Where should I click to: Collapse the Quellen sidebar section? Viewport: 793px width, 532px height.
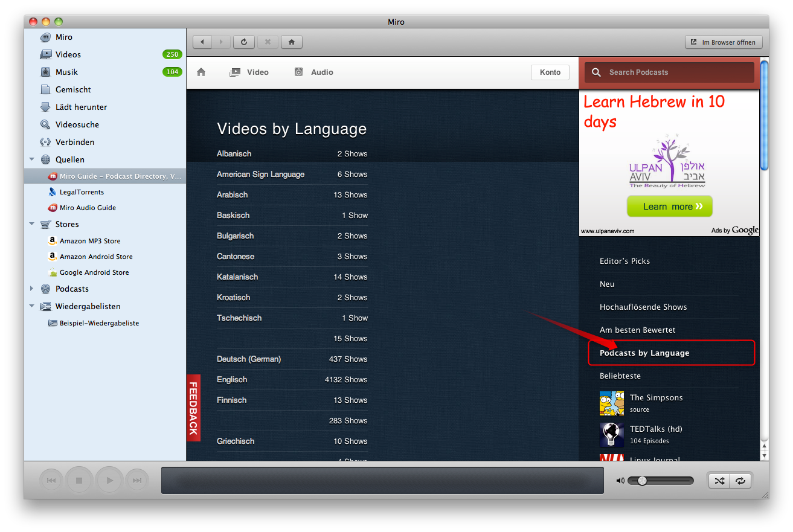[31, 160]
